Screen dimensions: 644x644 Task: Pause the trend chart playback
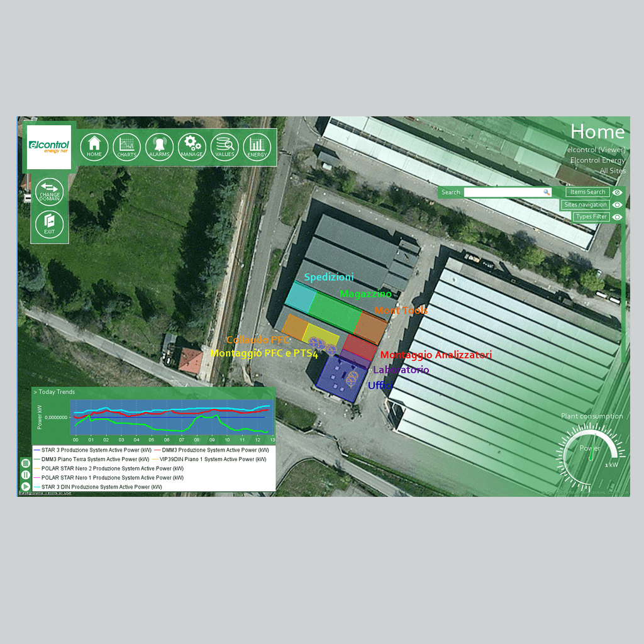[26, 475]
